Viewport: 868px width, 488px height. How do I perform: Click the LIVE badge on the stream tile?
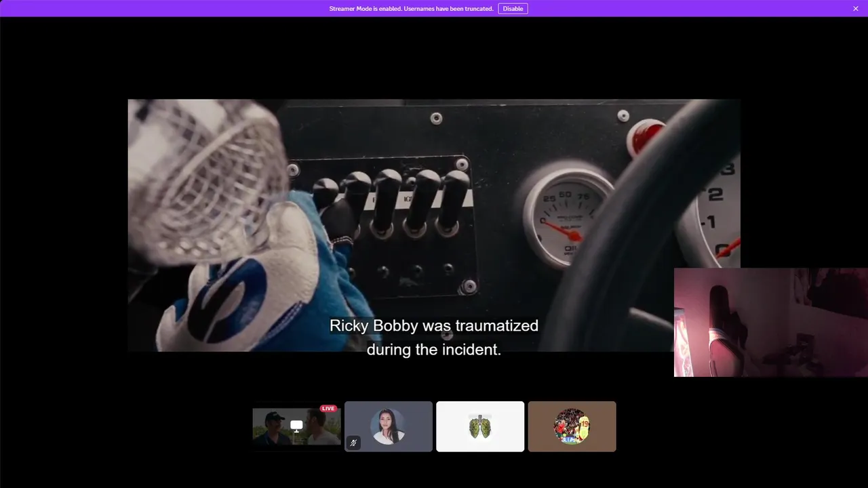(328, 409)
